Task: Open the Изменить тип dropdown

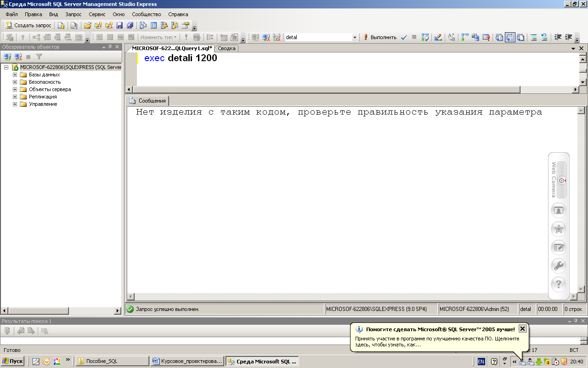Action: coord(158,37)
